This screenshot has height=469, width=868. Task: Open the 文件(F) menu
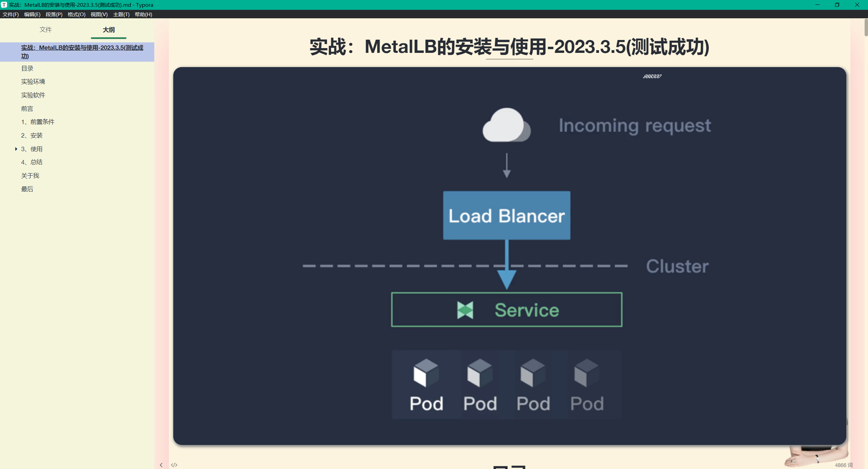(x=11, y=14)
